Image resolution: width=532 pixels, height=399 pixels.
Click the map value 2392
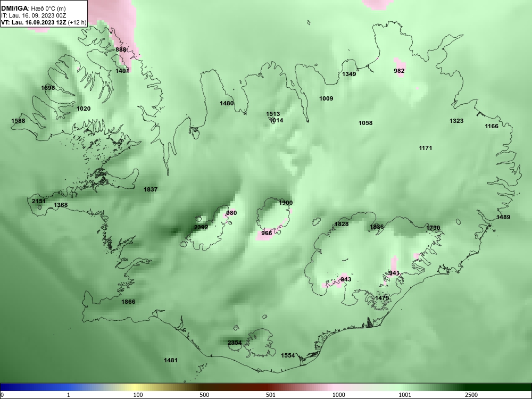click(201, 227)
